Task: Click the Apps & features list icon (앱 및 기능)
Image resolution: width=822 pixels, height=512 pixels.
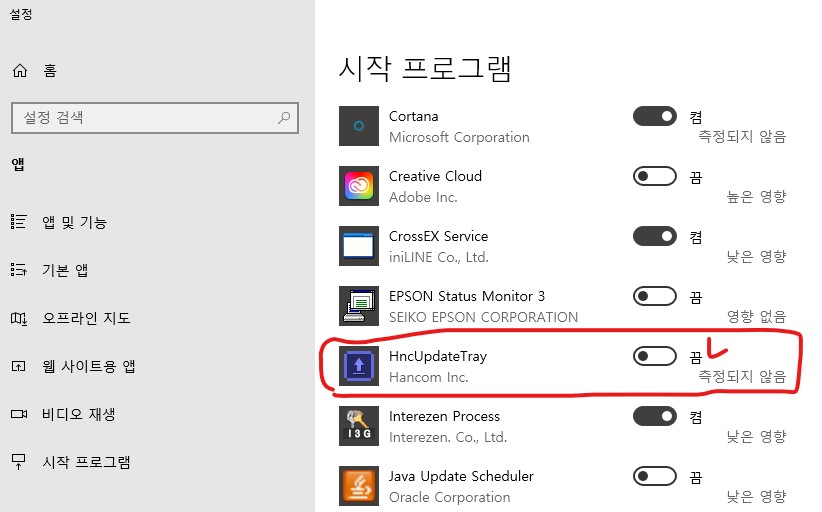Action: 19,222
